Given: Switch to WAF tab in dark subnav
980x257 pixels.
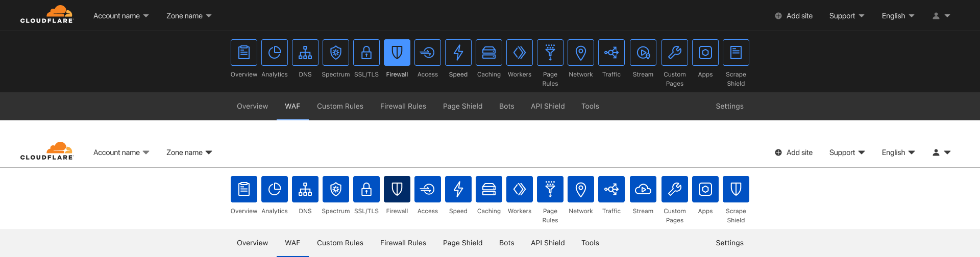Looking at the screenshot, I should pyautogui.click(x=292, y=106).
